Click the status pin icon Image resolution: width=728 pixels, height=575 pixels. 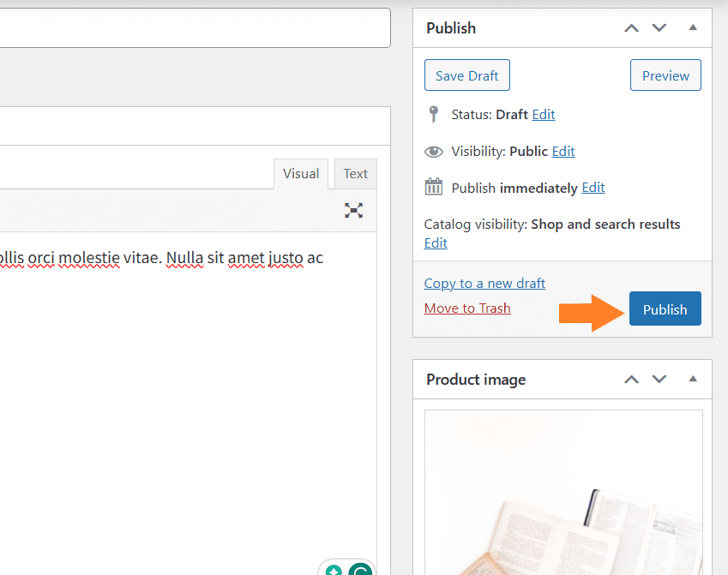433,114
